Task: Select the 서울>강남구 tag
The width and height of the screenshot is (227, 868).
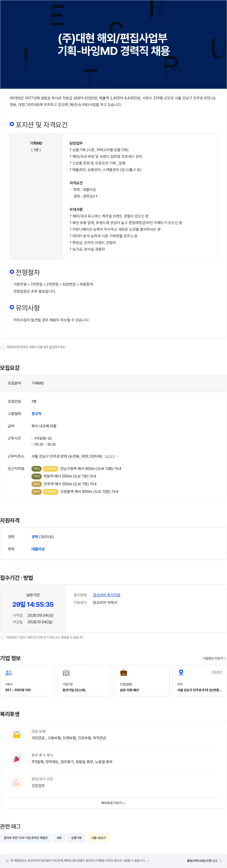Action: 98,838
